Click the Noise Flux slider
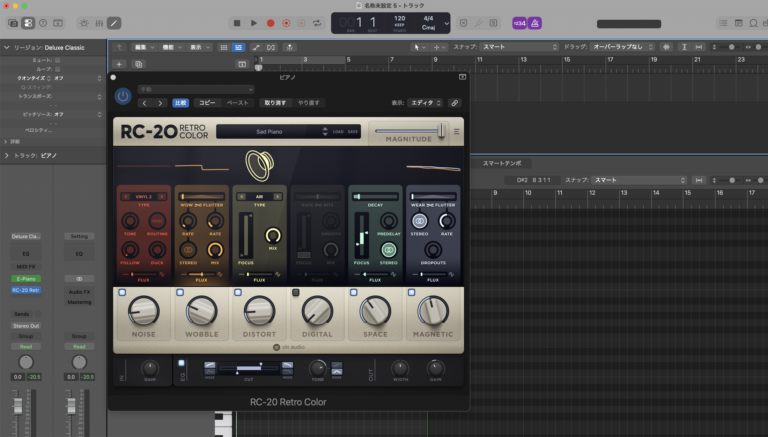This screenshot has height=437, width=768. point(143,274)
